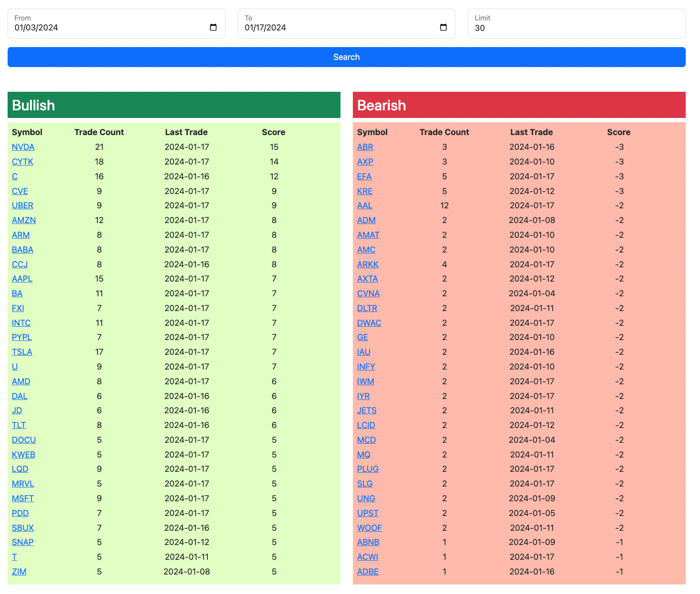The height and width of the screenshot is (594, 700).
Task: Open the CVNA symbol link
Action: pyautogui.click(x=369, y=293)
